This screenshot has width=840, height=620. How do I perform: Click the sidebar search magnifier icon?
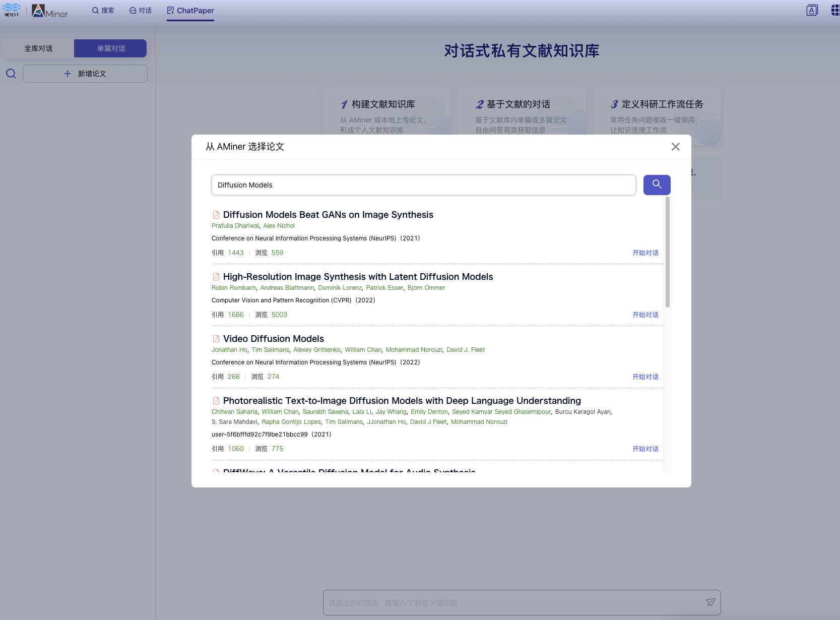click(x=11, y=74)
